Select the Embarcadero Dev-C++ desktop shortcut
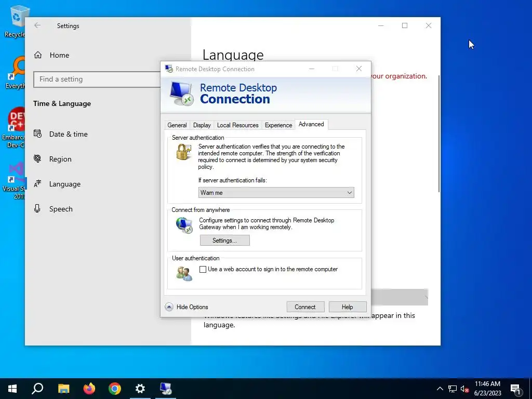The width and height of the screenshot is (532, 399). click(x=14, y=128)
